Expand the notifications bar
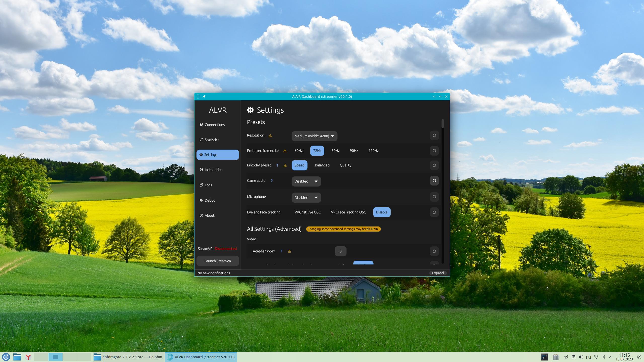This screenshot has width=644, height=362. pyautogui.click(x=437, y=273)
